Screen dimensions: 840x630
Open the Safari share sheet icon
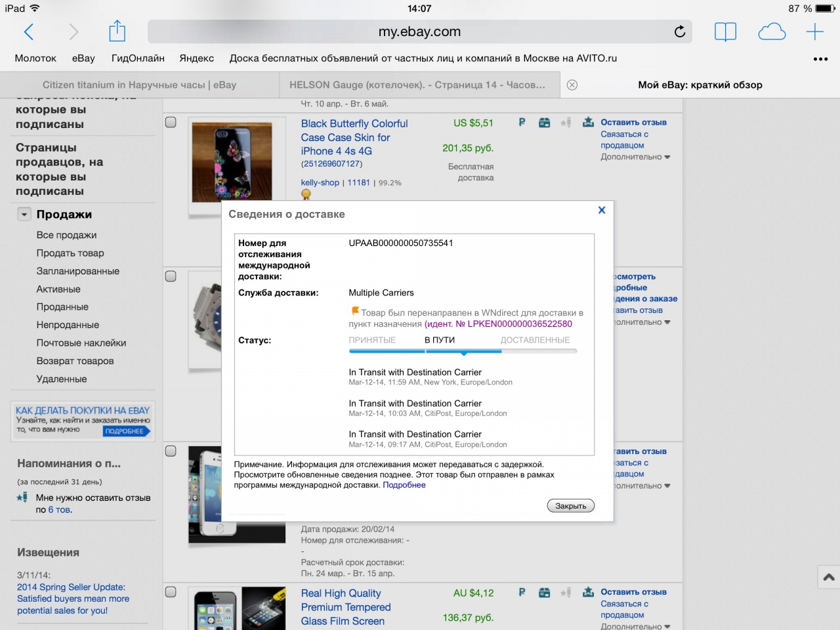click(x=117, y=31)
